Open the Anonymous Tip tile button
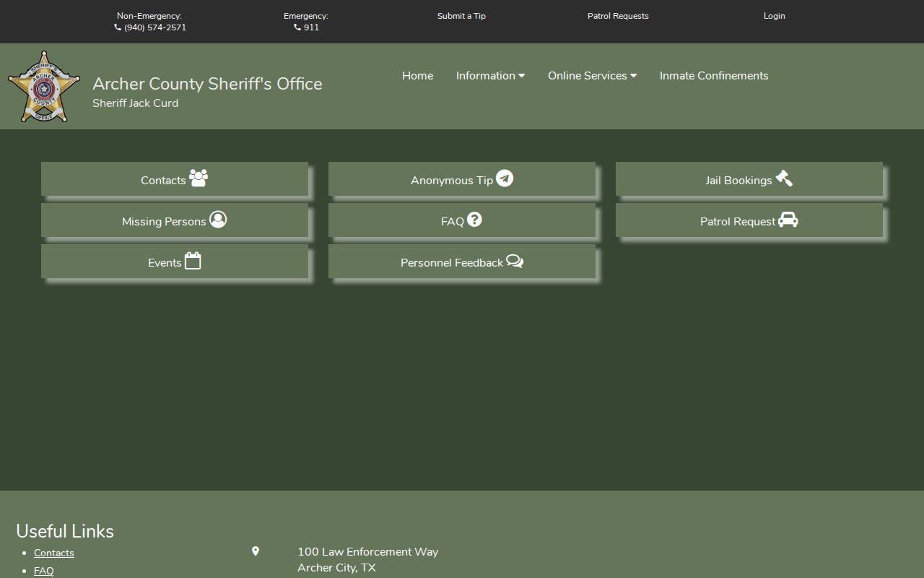The height and width of the screenshot is (578, 924). (x=462, y=179)
